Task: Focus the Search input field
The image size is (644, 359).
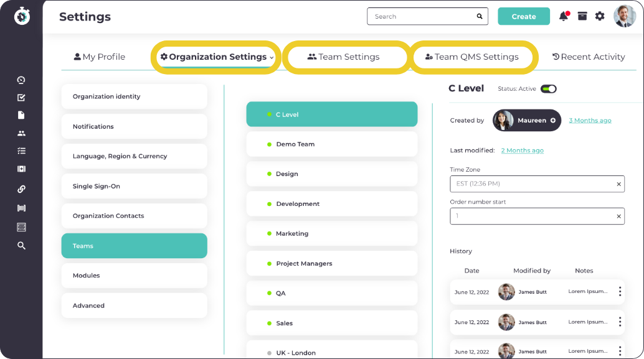Action: tap(427, 16)
